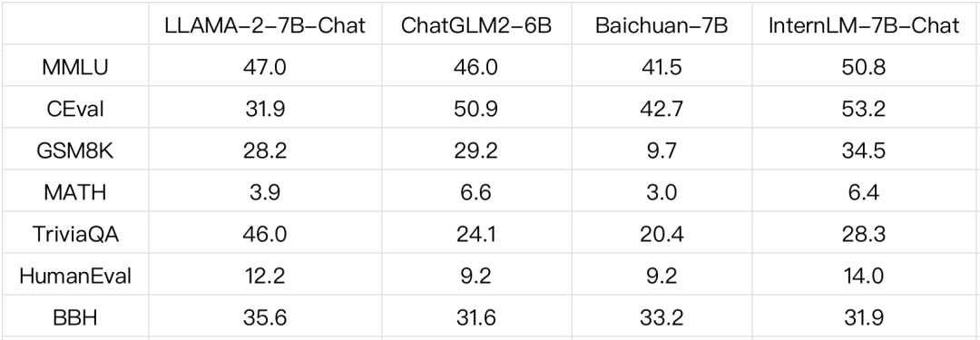
Task: Click the CEval row label
Action: coord(75,109)
